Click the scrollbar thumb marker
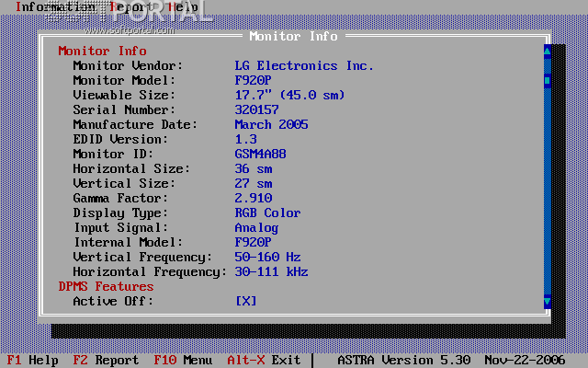The height and width of the screenshot is (368, 588). (x=548, y=80)
